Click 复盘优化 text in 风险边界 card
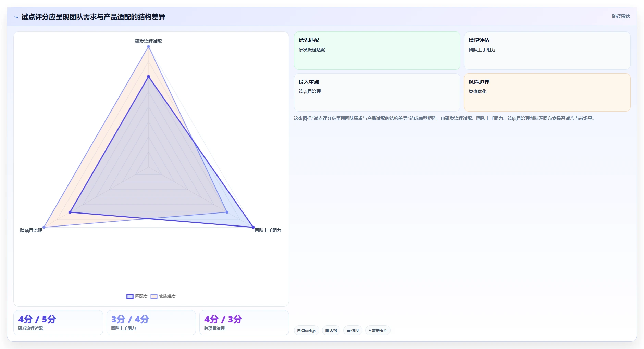Screen dimensions: 644x349 478,91
